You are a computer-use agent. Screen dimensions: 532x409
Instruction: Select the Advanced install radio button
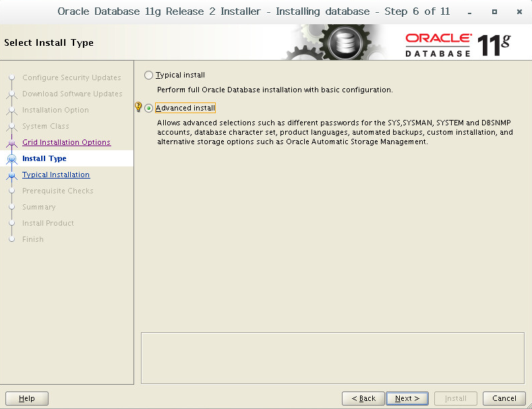coord(148,108)
